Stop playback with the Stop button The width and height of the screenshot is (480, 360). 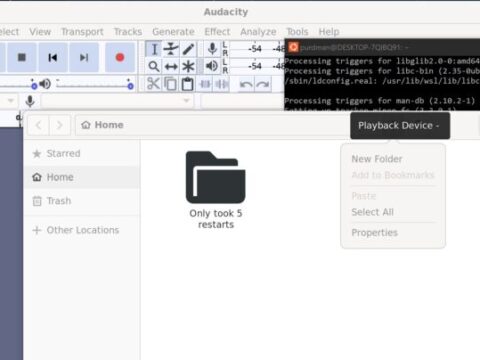[22, 57]
